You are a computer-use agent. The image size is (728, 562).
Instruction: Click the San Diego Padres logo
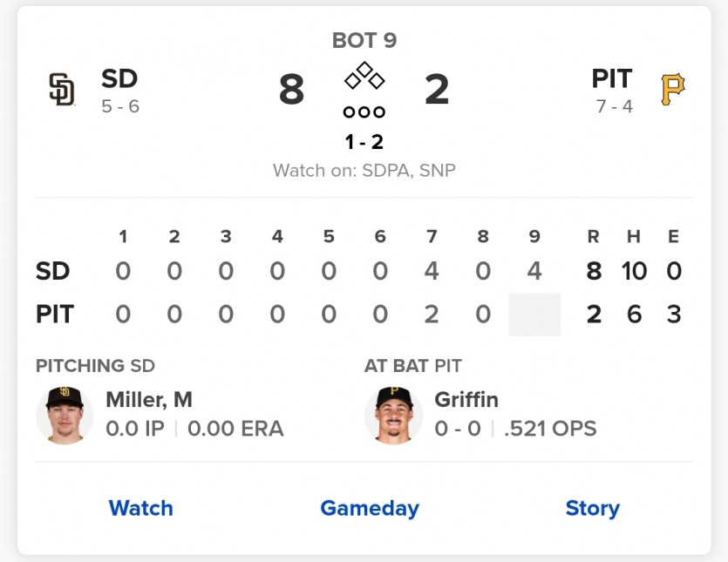point(62,90)
